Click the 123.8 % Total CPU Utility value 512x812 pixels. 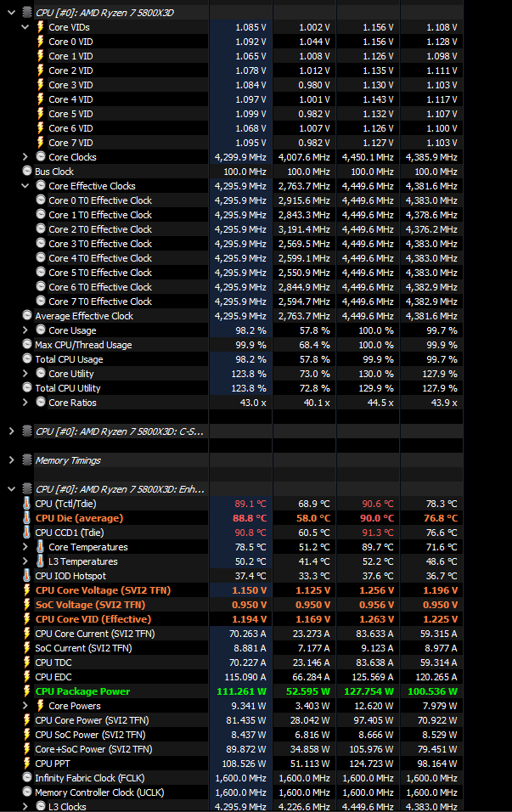click(249, 388)
